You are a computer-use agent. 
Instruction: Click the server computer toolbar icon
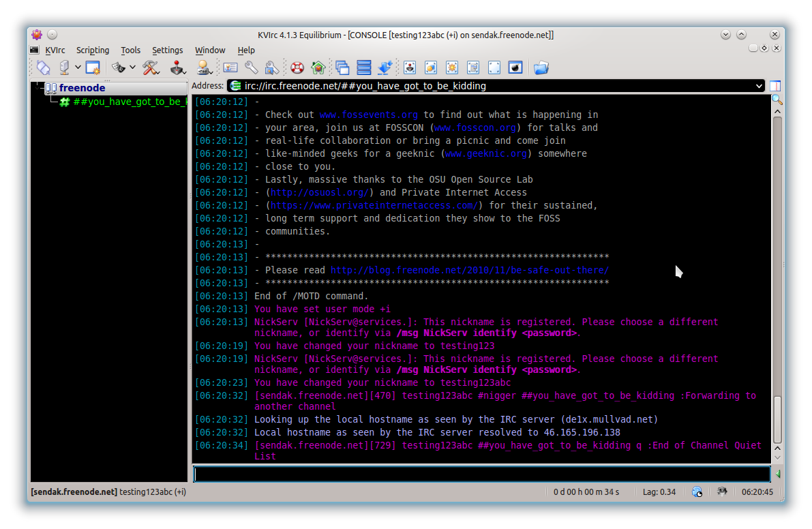pos(64,67)
